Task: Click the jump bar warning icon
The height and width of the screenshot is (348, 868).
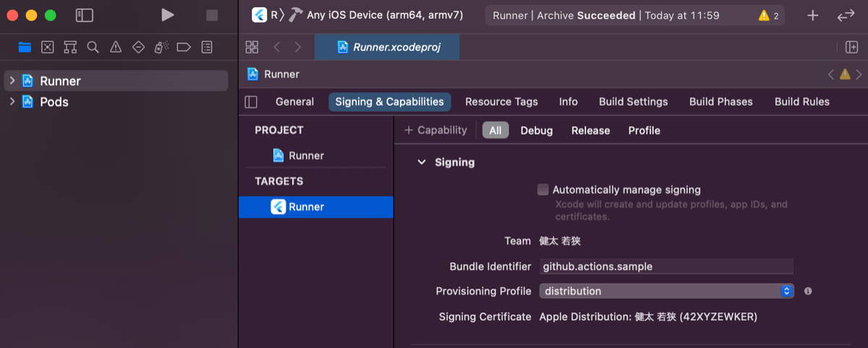Action: point(845,74)
